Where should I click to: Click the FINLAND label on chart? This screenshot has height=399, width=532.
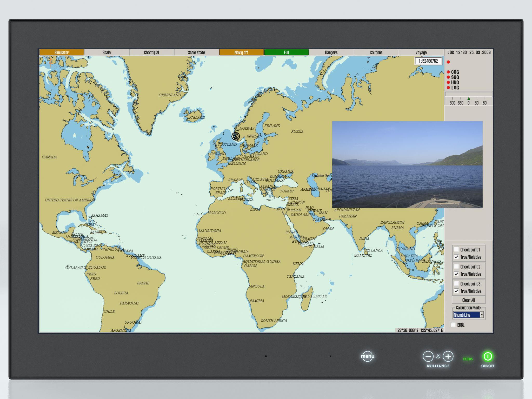[x=272, y=126]
